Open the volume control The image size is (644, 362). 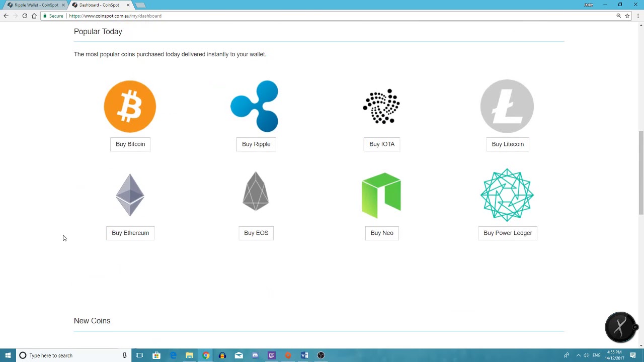tap(586, 355)
